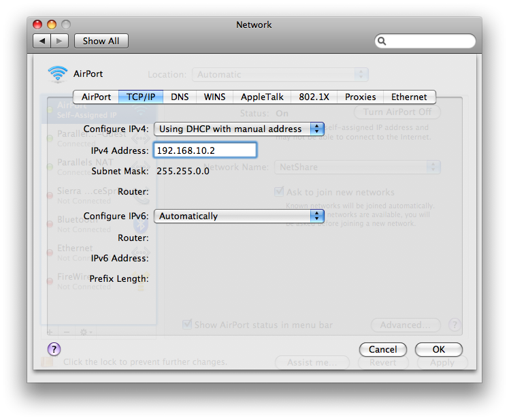This screenshot has width=509, height=420.
Task: Click the purple help question mark icon
Action: coord(54,349)
